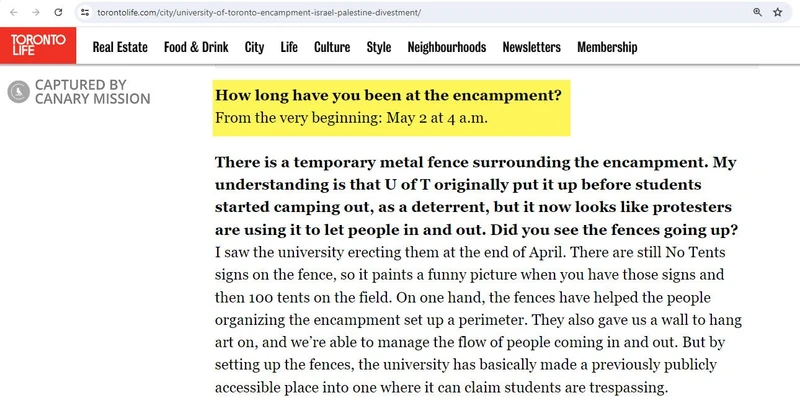800x419 pixels.
Task: Visit the Newsletters link
Action: pos(531,47)
